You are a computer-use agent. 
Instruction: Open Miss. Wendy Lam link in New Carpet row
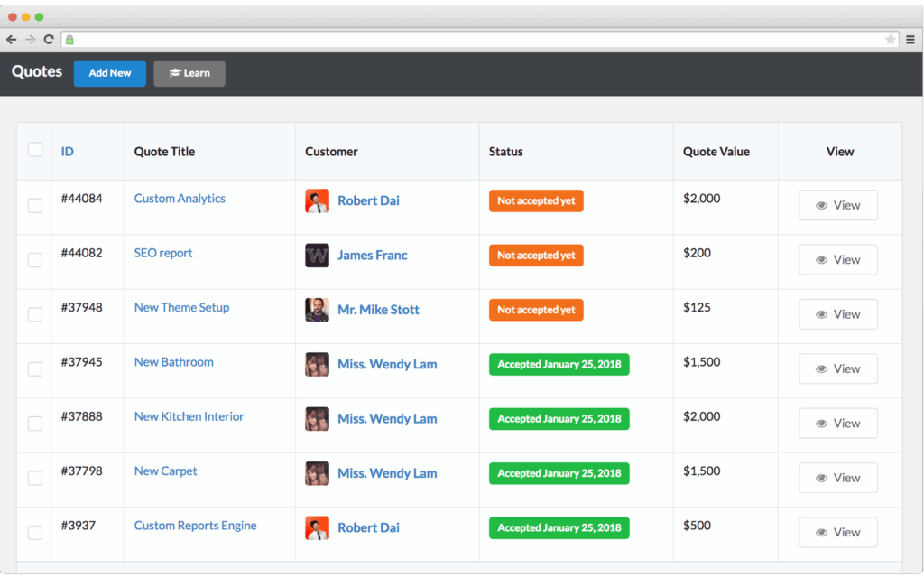pyautogui.click(x=387, y=473)
